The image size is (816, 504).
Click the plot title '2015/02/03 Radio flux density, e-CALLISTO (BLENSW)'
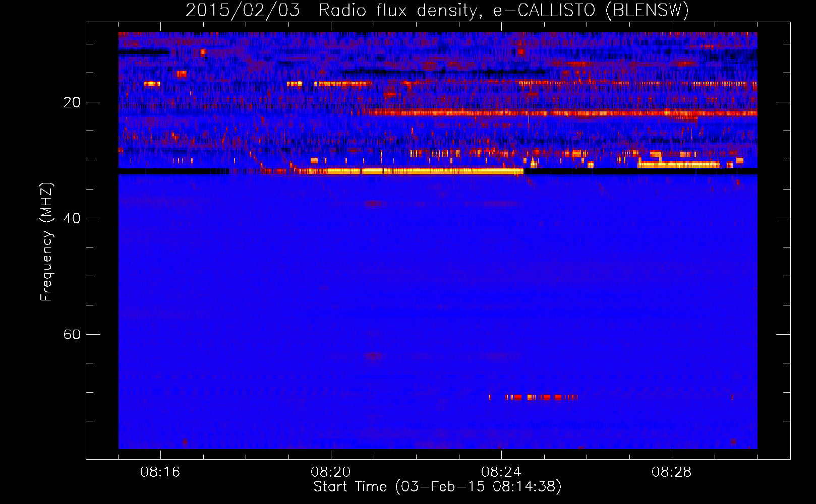point(437,10)
